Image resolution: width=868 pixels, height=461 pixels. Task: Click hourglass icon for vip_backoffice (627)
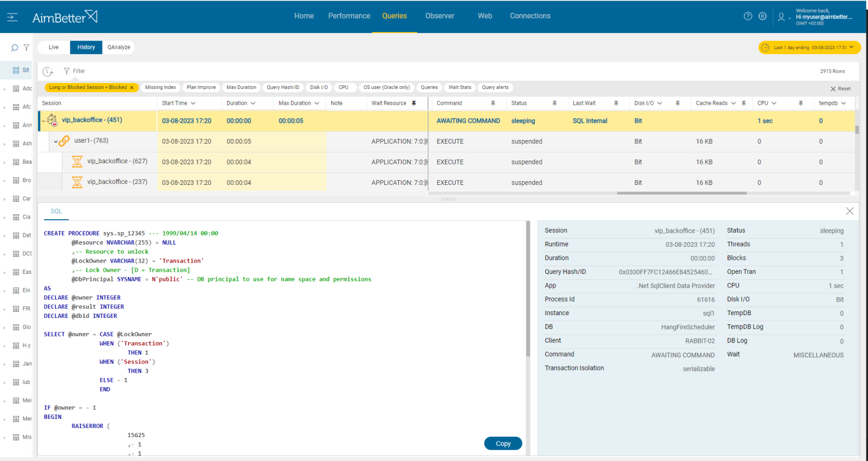(x=77, y=162)
